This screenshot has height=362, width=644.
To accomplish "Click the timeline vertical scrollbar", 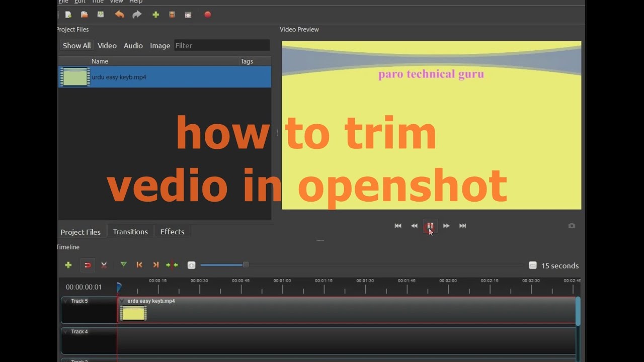I will pos(578,311).
